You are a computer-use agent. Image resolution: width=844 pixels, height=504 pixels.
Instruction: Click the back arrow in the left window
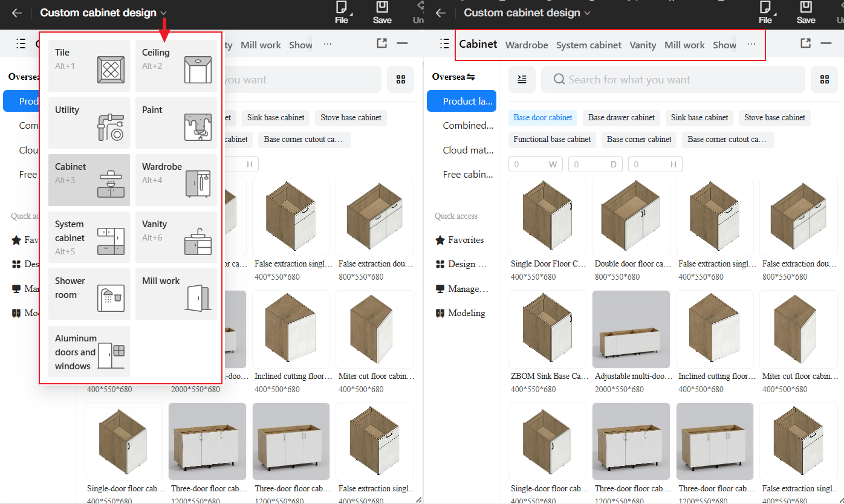tap(17, 13)
